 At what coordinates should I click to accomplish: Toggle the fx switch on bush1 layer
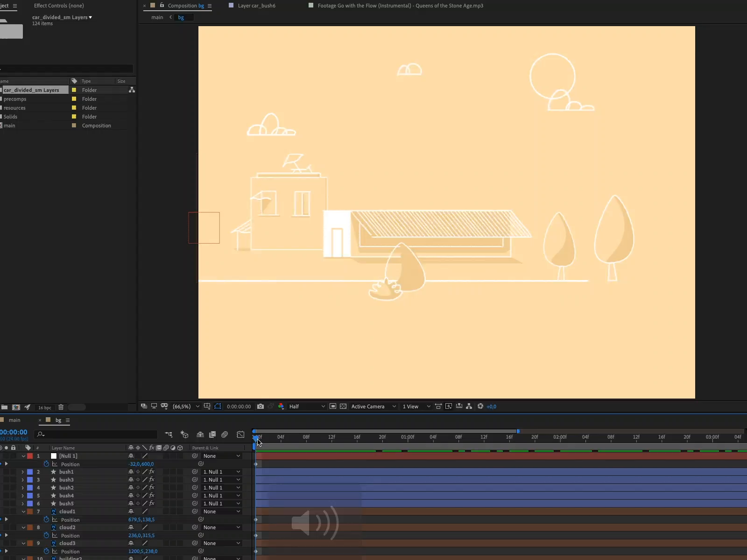point(152,472)
